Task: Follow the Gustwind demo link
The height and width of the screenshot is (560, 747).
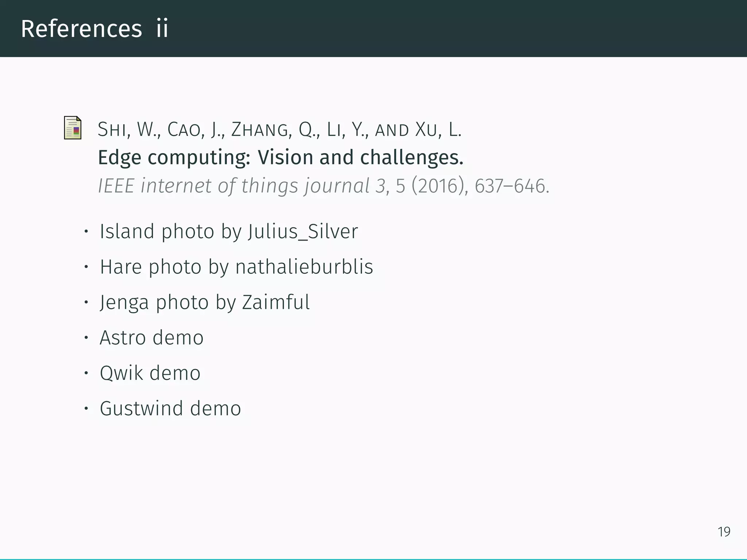Action: [170, 408]
